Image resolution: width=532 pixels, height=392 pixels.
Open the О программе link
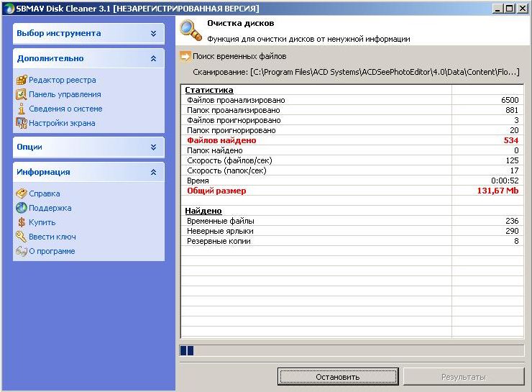(52, 251)
